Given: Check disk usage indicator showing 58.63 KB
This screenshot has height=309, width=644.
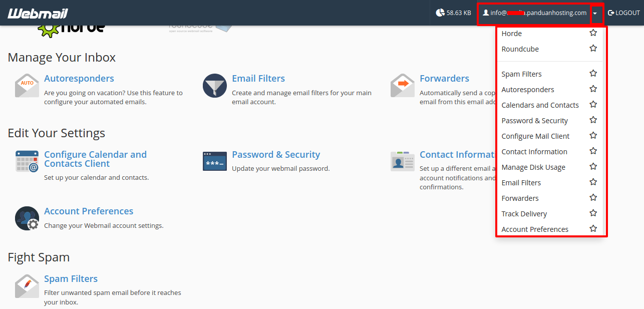Looking at the screenshot, I should [x=453, y=13].
